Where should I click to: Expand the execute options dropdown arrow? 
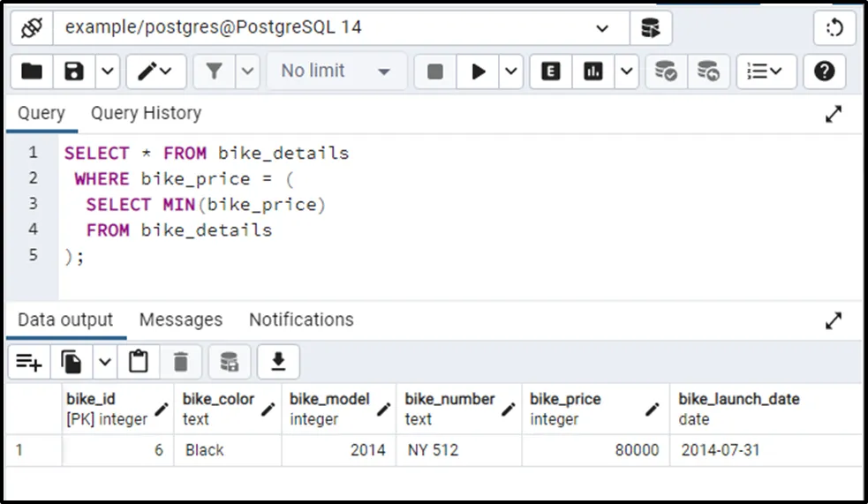click(511, 71)
